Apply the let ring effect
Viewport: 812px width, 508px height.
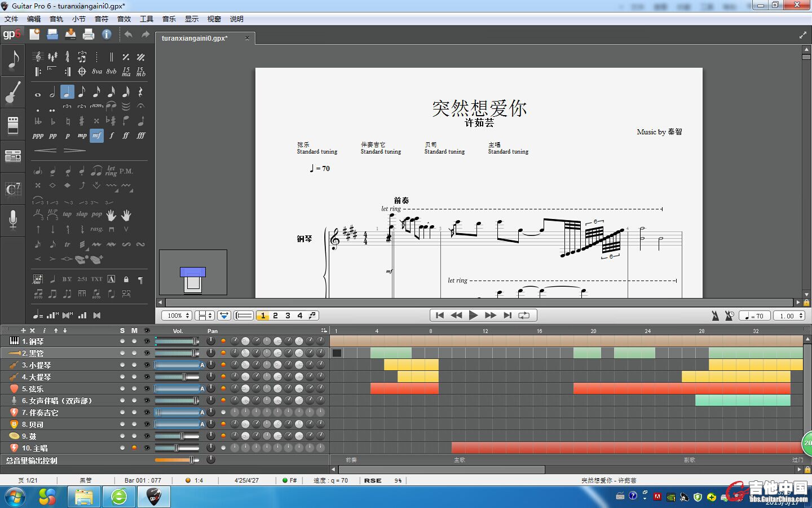click(x=111, y=170)
